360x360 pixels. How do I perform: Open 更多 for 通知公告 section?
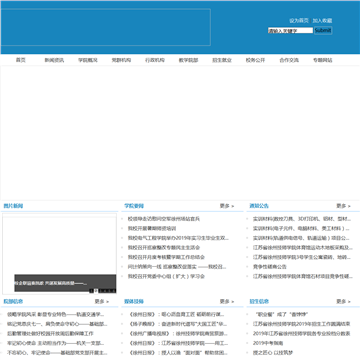[x=343, y=206]
